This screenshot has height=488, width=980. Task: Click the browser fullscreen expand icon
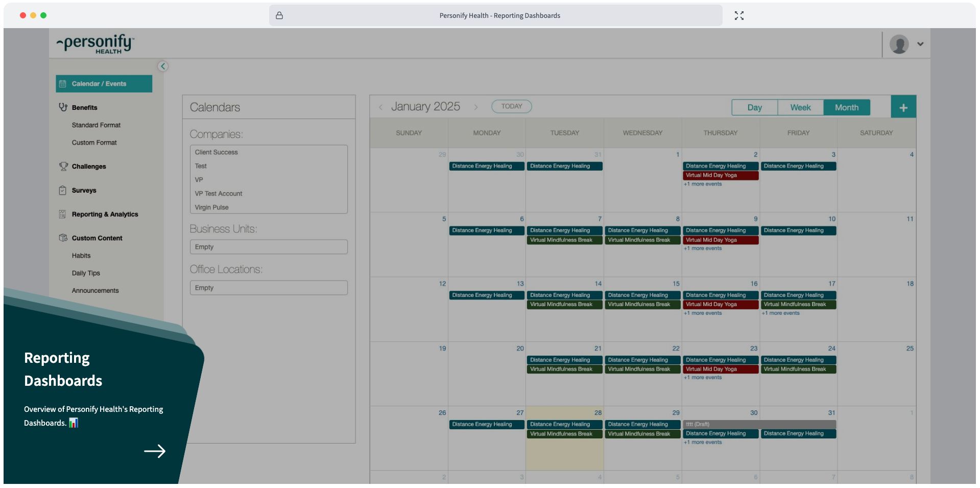click(739, 16)
